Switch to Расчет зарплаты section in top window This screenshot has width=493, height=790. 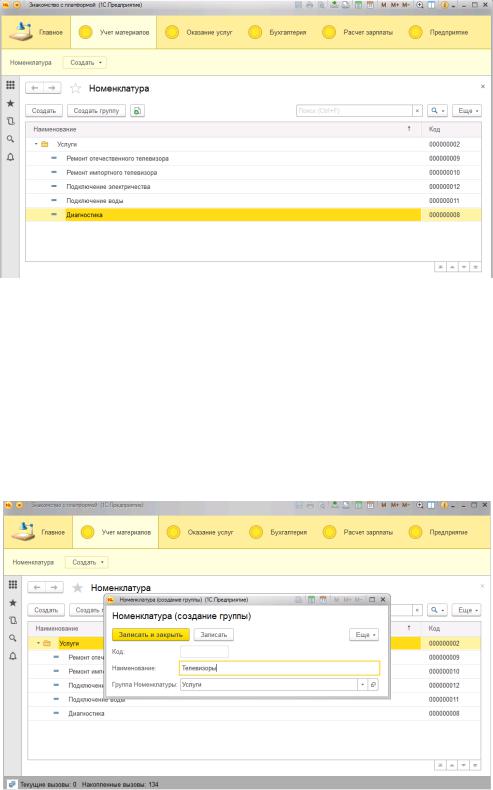[x=360, y=32]
